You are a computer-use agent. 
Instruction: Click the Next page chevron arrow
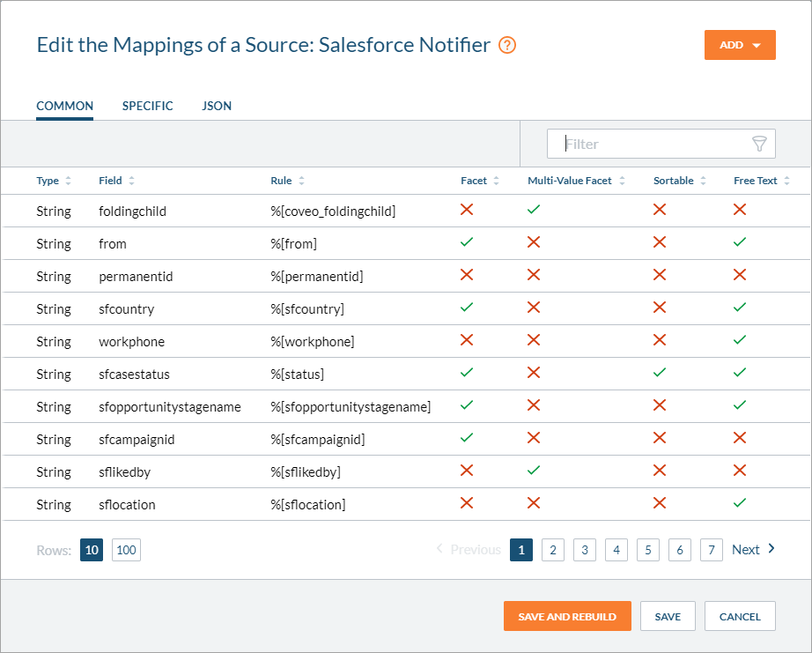771,548
